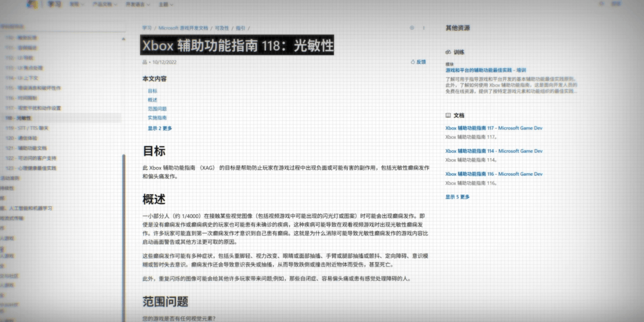Open 游戏和平台的辅助功能最佳实践 training link

tap(485, 70)
